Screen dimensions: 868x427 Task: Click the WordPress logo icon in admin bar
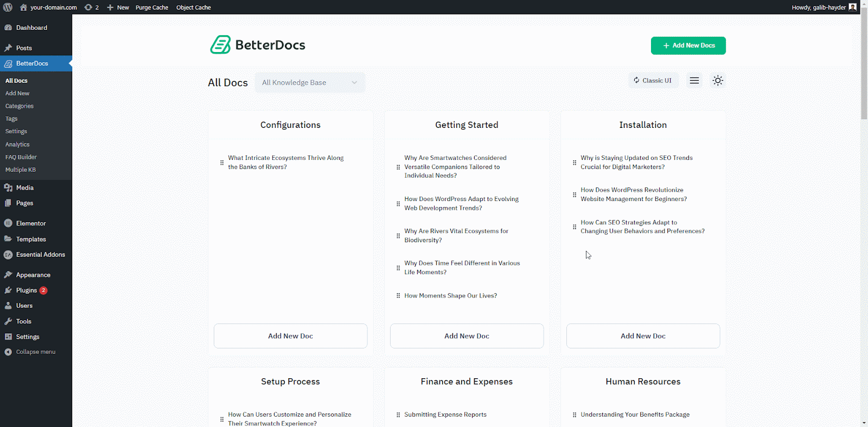(8, 7)
